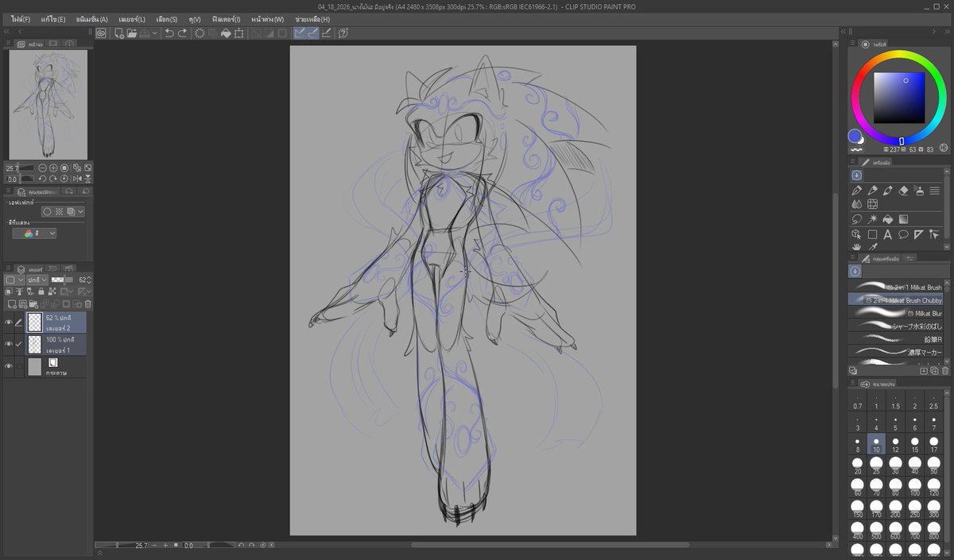The height and width of the screenshot is (560, 954).
Task: Click Open file folder icon
Action: [x=131, y=33]
